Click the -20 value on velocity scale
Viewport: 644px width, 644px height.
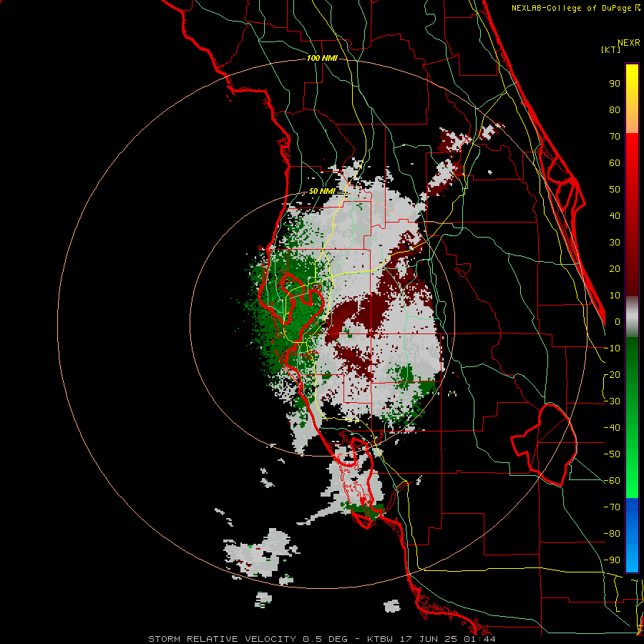click(x=612, y=374)
